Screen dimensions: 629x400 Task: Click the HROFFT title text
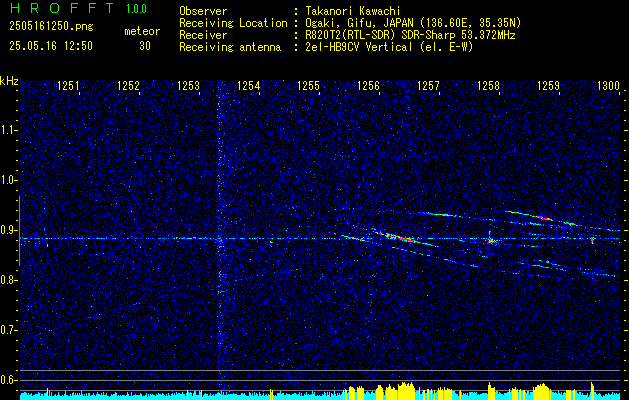pyautogui.click(x=61, y=8)
